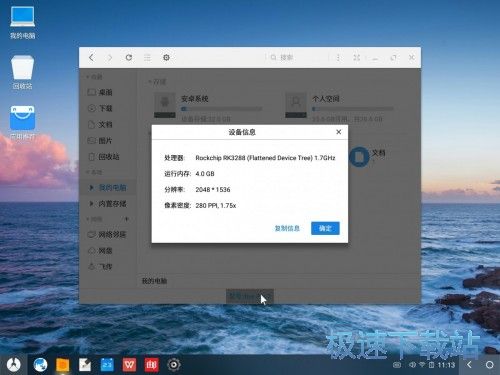The height and width of the screenshot is (375, 500).
Task: Click the volume tray icon
Action: [412, 365]
